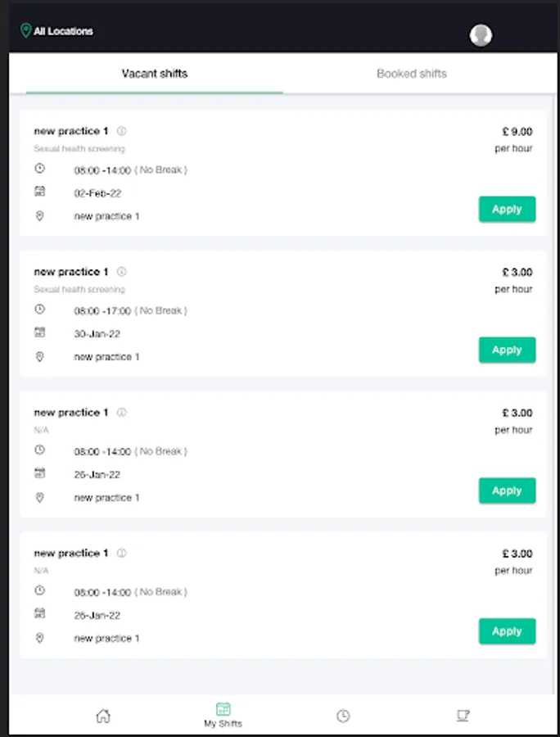Open the My Shifts calendar icon
Image resolution: width=560 pixels, height=737 pixels.
coord(223,709)
